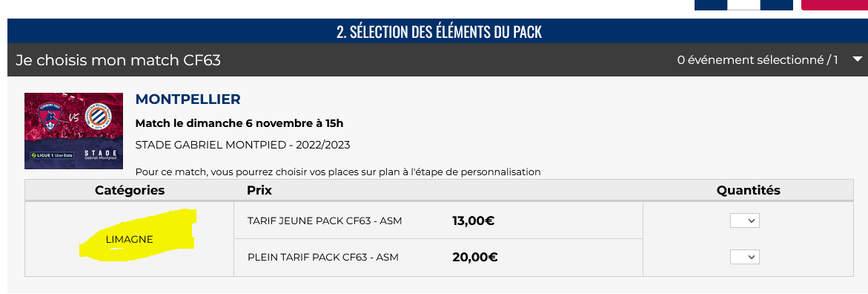This screenshot has width=868, height=294.
Task: Click the Ligue 1 Uber Eats logo
Action: pos(53,154)
